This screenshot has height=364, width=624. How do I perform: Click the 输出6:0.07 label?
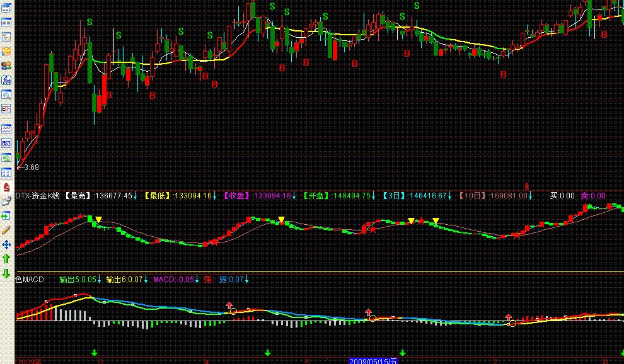click(125, 280)
